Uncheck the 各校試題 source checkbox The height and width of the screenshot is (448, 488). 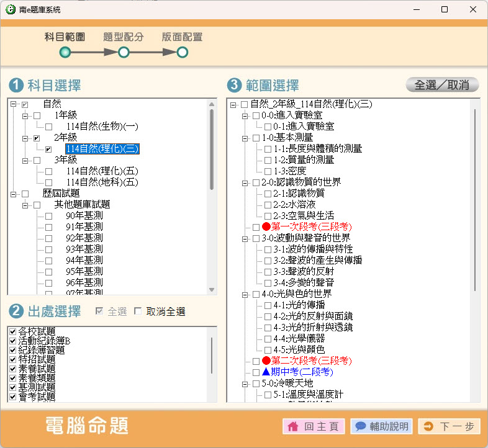(12, 331)
